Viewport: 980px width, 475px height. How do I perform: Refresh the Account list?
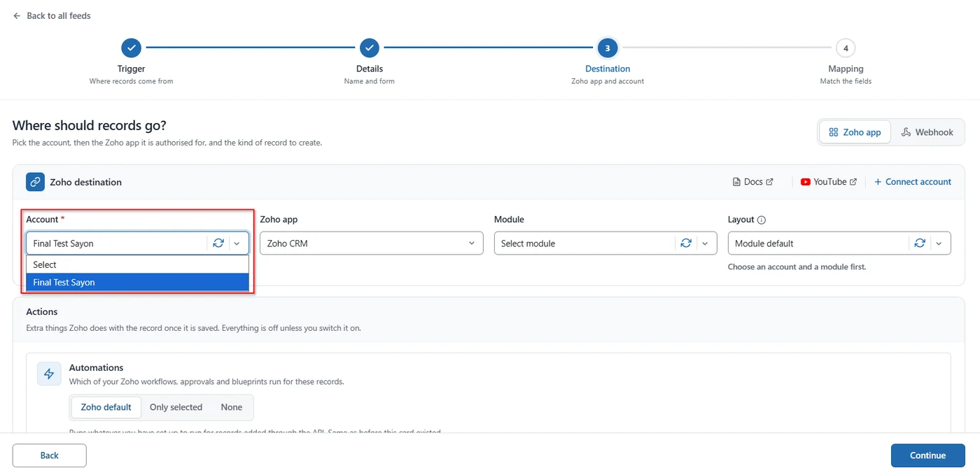tap(218, 243)
